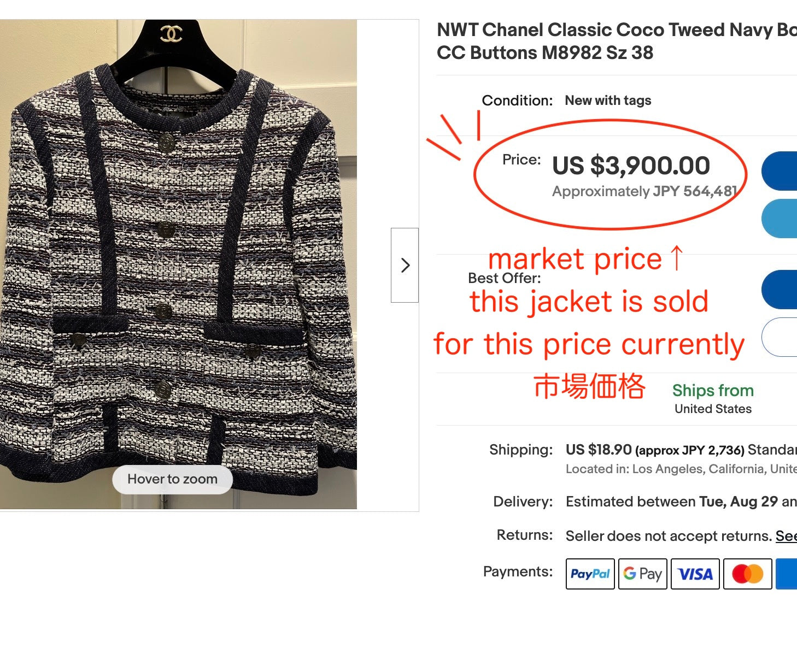
Task: Click the VISA payment method icon
Action: click(x=695, y=574)
